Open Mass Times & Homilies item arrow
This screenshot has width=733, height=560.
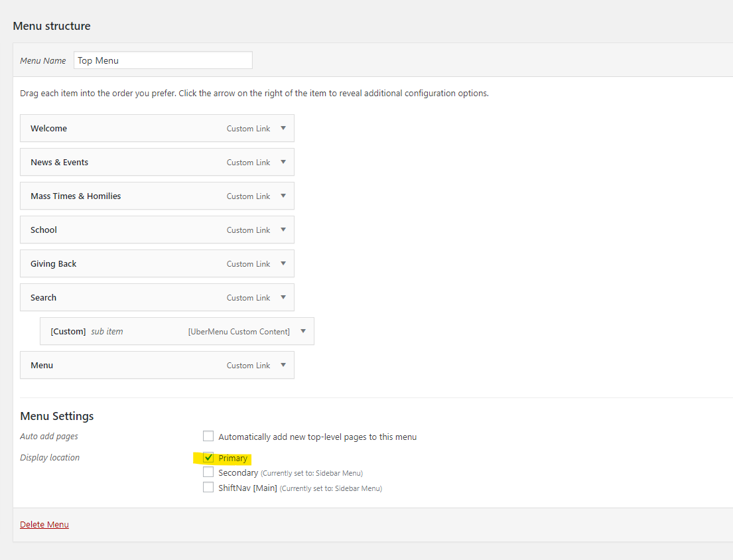(x=283, y=196)
